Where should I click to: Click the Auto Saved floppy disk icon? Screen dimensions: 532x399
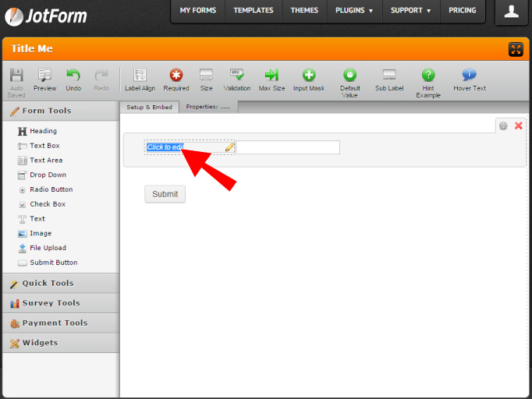(x=16, y=76)
